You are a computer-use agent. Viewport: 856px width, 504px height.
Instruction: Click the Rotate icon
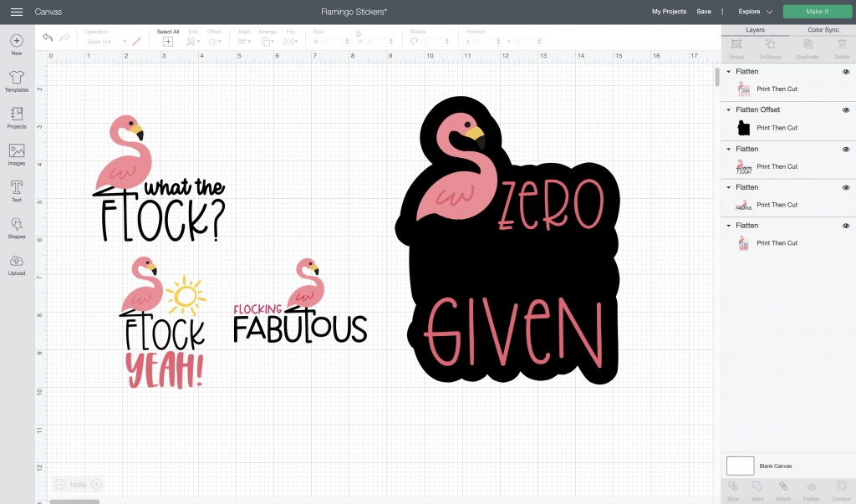point(414,42)
